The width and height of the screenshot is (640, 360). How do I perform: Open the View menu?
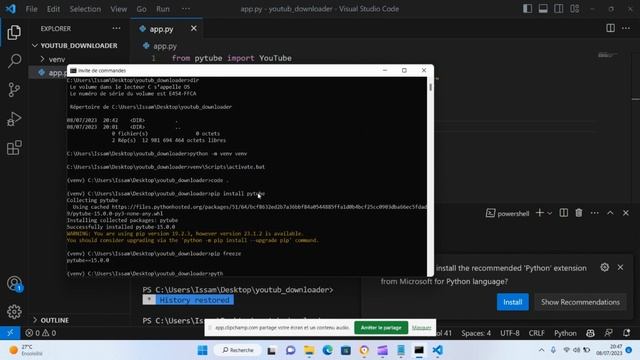click(x=118, y=9)
